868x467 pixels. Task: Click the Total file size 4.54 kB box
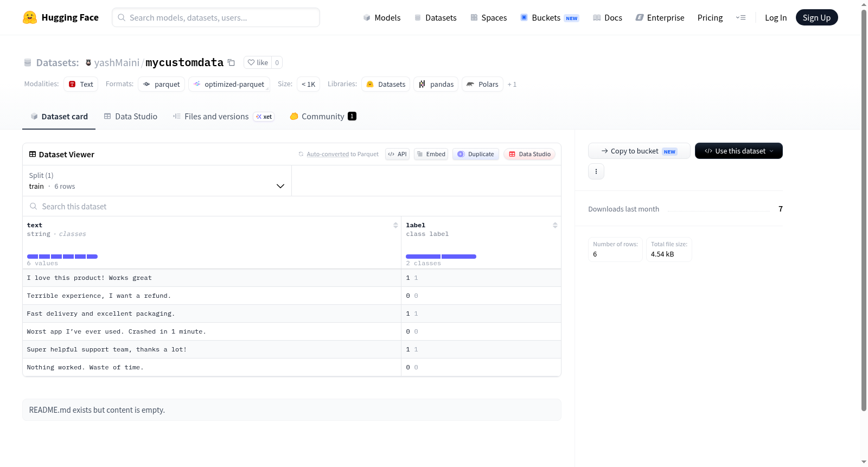pos(669,250)
